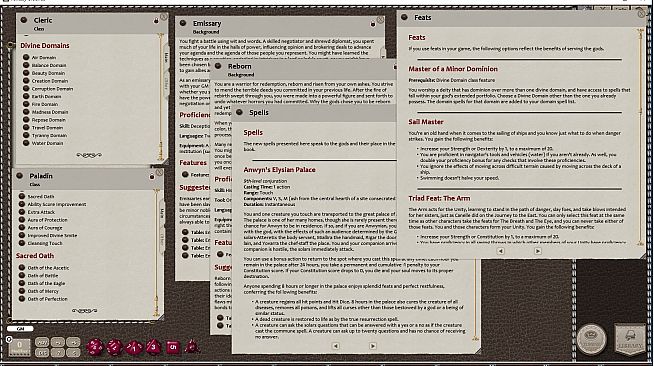This screenshot has width=654, height=366.
Task: Roll the d12 die
Action: [114, 347]
